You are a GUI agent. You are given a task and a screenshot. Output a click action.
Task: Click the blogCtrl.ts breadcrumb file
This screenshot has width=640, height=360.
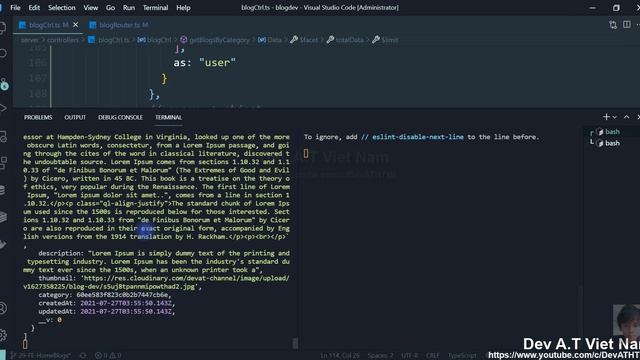[109, 40]
